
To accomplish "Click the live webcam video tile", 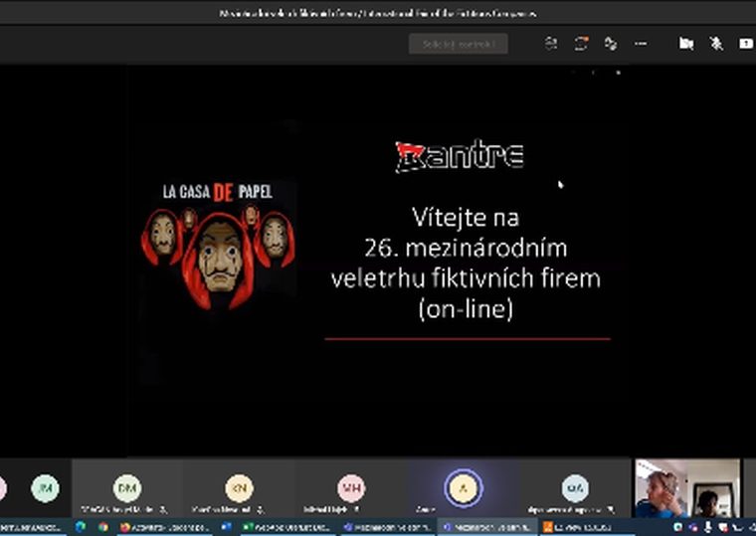I will (687, 488).
